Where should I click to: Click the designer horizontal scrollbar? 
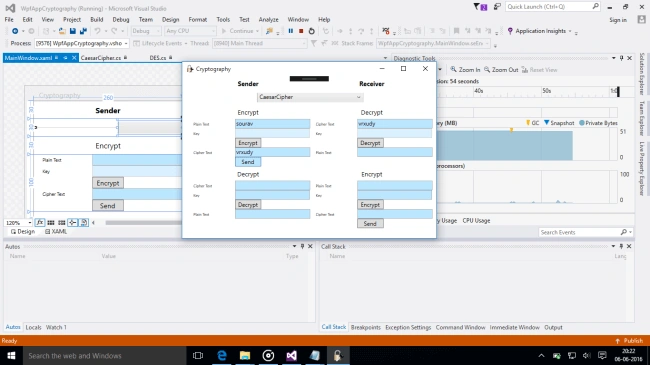click(143, 223)
